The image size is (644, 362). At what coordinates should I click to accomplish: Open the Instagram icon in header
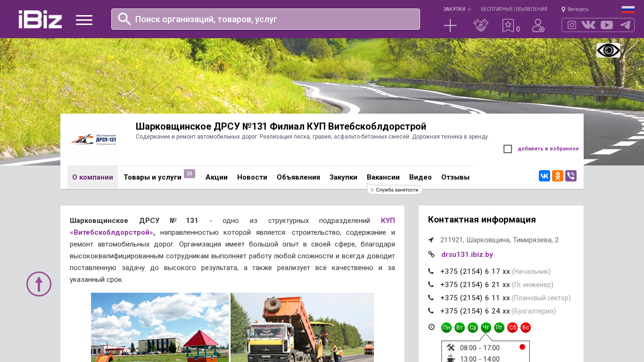pos(572,25)
